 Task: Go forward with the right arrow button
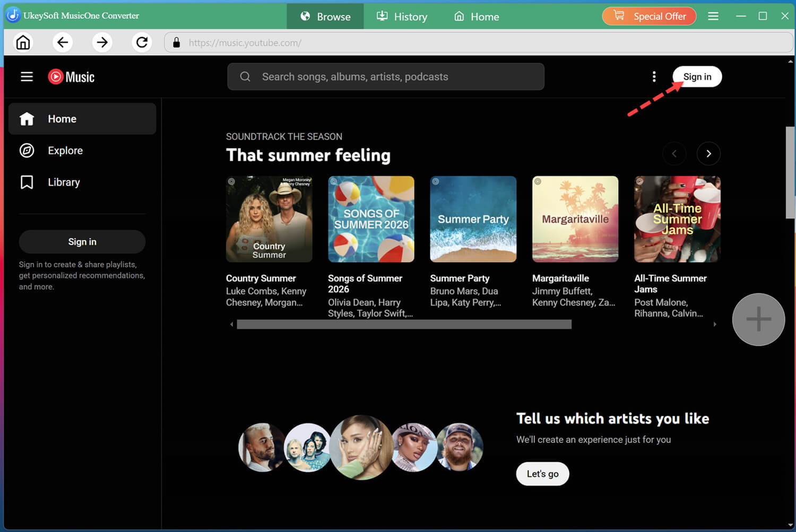pos(102,42)
